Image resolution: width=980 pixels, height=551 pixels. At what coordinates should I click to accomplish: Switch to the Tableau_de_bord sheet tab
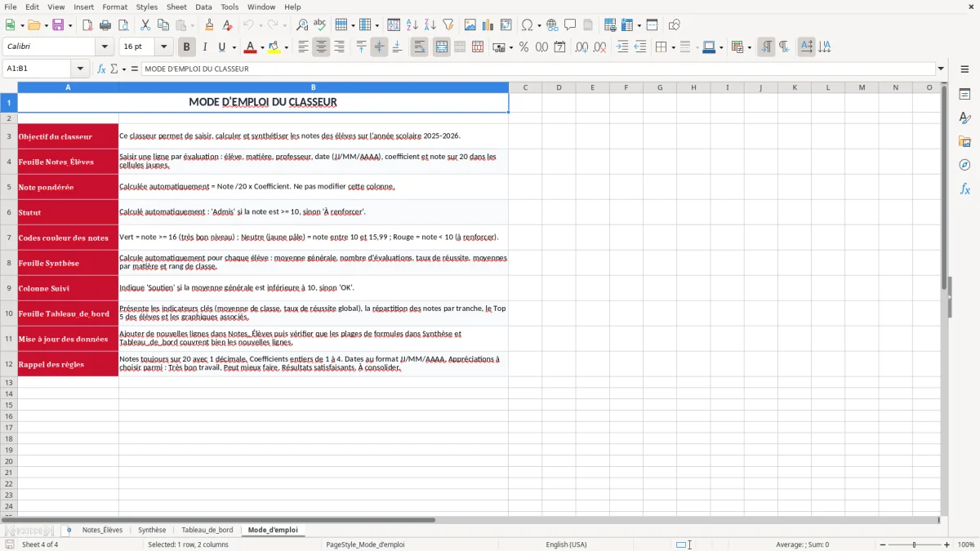tap(207, 530)
